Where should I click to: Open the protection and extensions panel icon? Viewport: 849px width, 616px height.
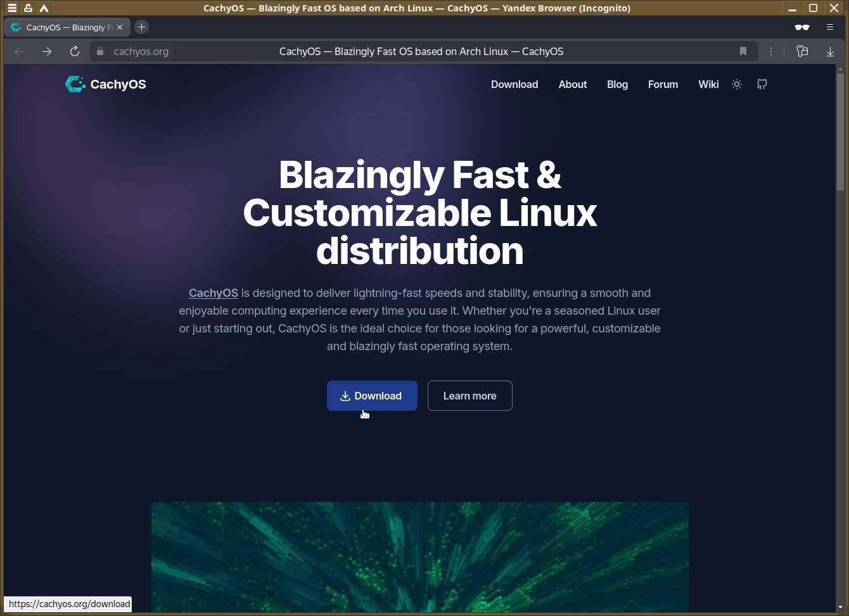tap(802, 51)
